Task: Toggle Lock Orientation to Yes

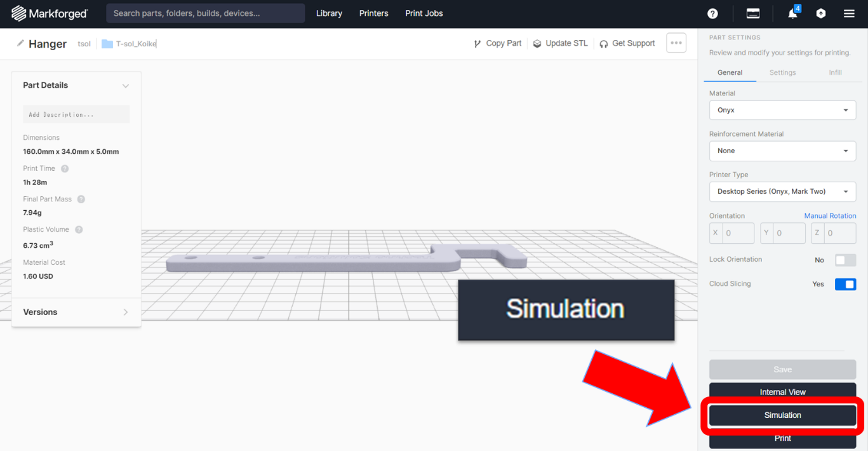Action: 845,260
